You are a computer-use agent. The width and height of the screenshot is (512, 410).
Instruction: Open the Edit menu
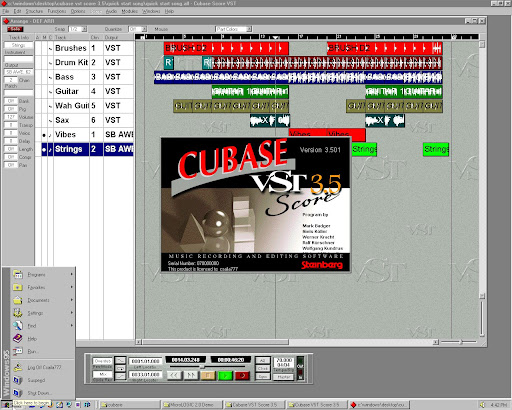pyautogui.click(x=17, y=11)
